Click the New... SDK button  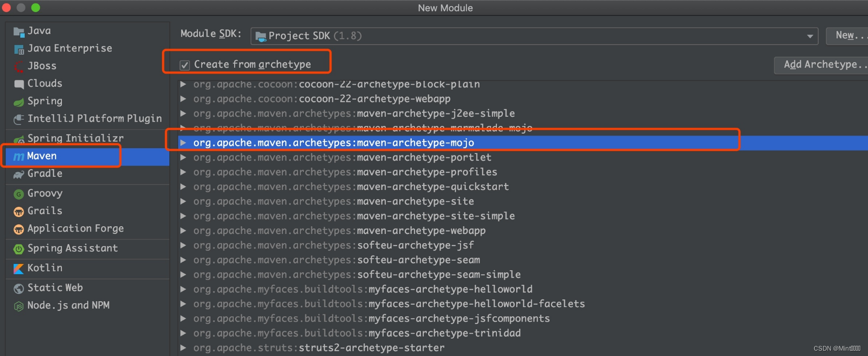click(x=847, y=35)
